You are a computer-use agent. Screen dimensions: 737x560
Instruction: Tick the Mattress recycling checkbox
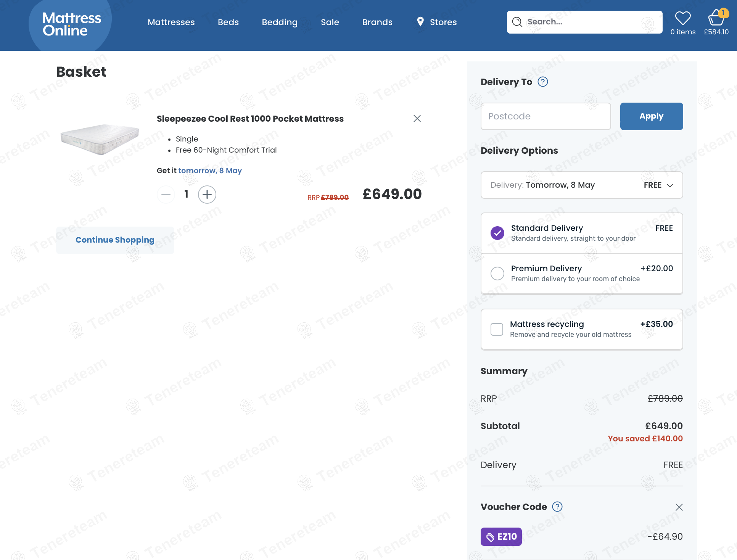click(x=497, y=329)
